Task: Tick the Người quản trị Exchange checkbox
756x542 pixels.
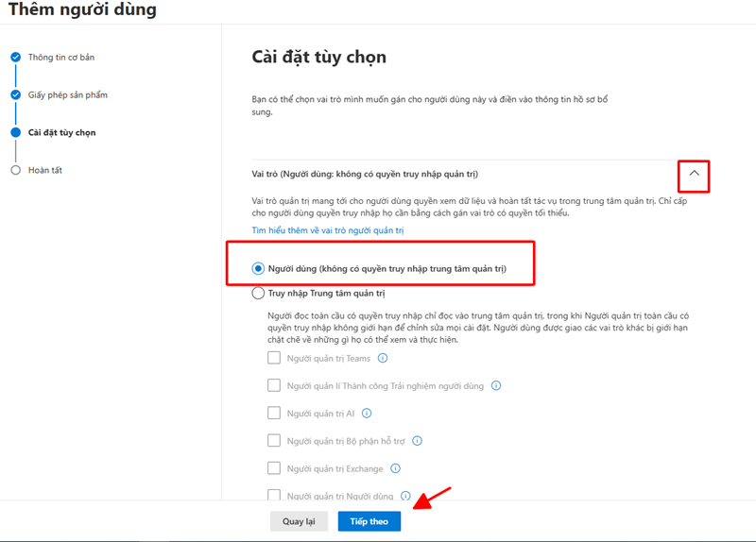Action: 274,468
